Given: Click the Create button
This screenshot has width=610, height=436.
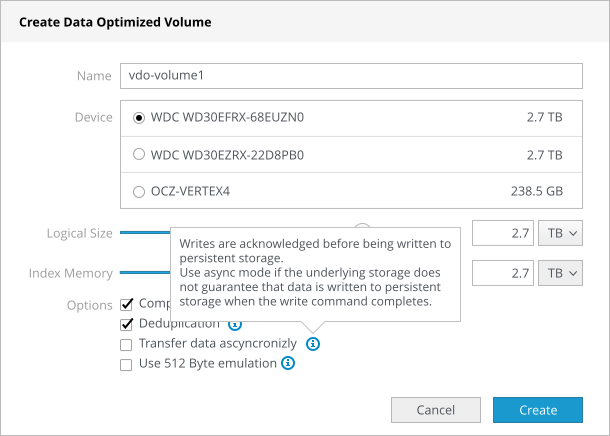Looking at the screenshot, I should [x=538, y=410].
